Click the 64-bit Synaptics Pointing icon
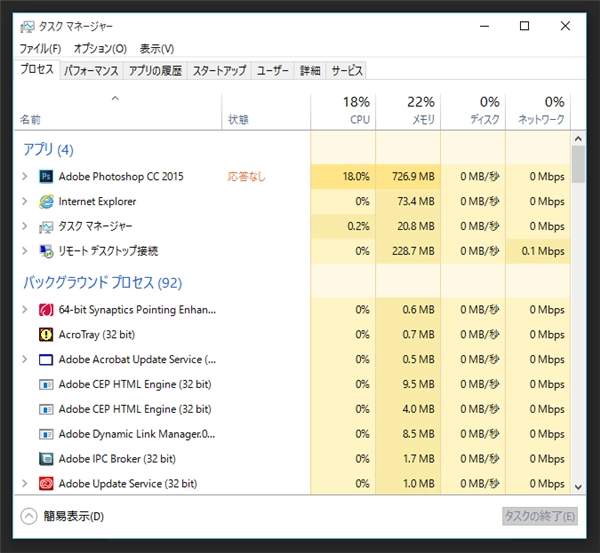Image resolution: width=600 pixels, height=553 pixels. [46, 310]
